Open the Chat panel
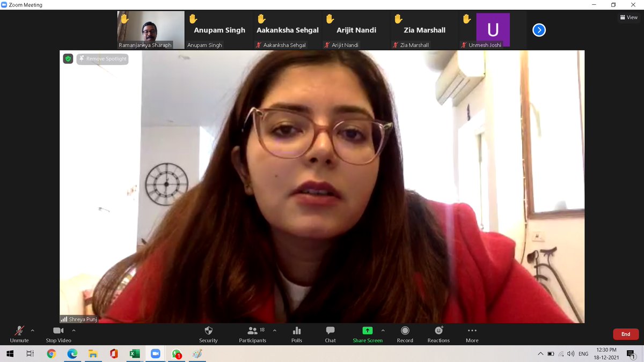This screenshot has height=362, width=644. pos(330,334)
